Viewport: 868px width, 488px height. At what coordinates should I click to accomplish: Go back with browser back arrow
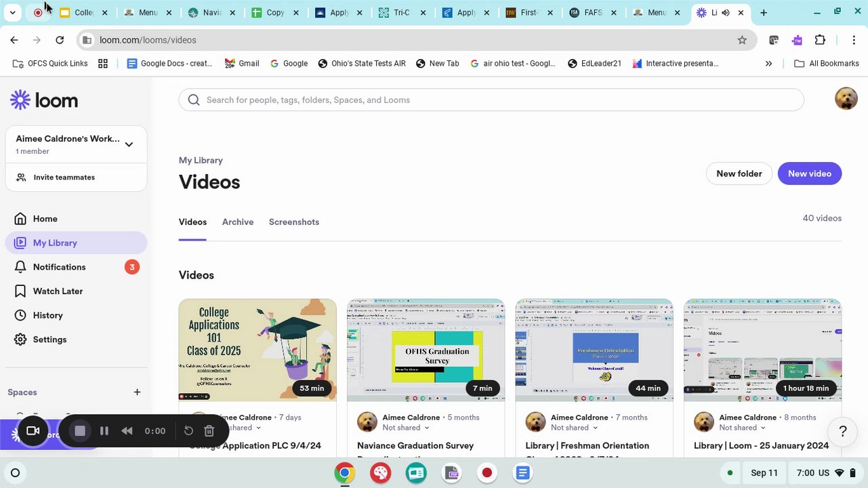pyautogui.click(x=14, y=40)
